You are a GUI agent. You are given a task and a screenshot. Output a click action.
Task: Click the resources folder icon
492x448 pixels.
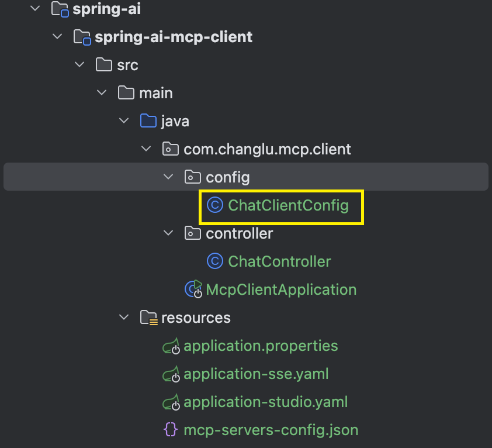tap(149, 318)
